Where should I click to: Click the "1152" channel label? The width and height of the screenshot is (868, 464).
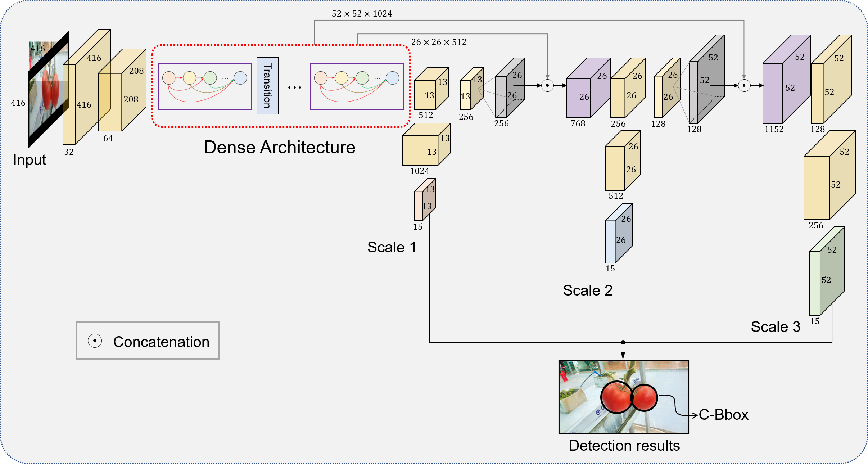[x=774, y=129]
